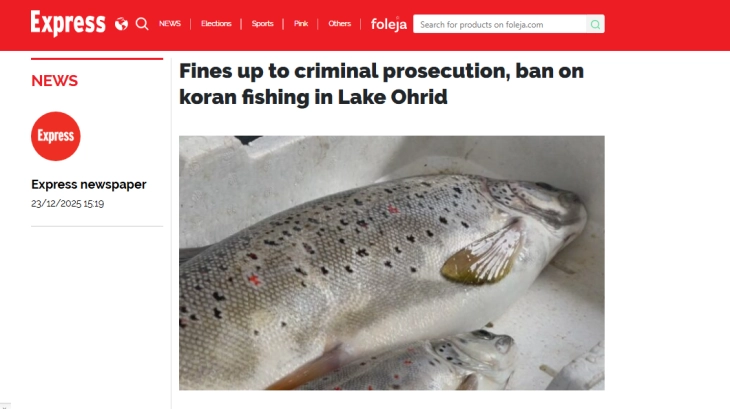Click the round red Express author avatar
This screenshot has height=409, width=730.
(x=56, y=136)
